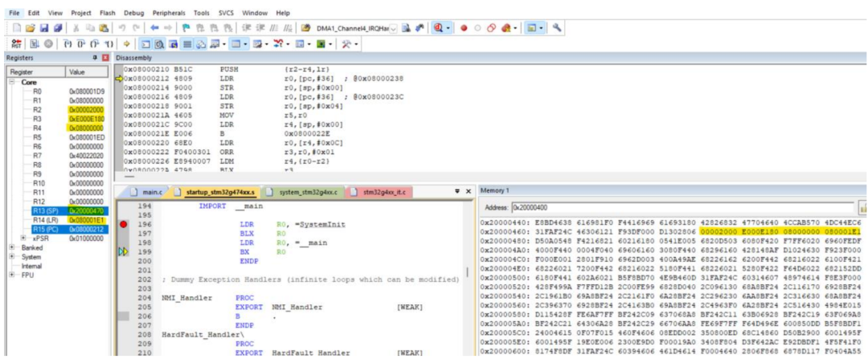Image resolution: width=868 pixels, height=359 pixels.
Task: Click the yellow Show Next Statement arrow
Action: point(126,43)
